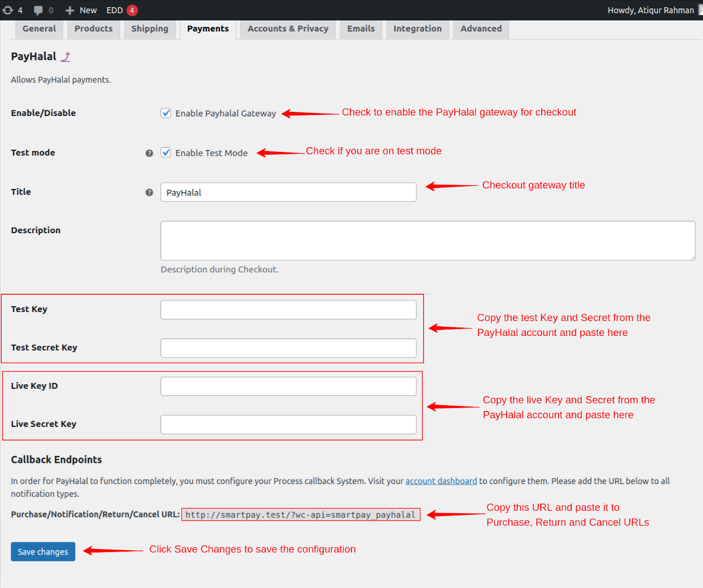Toggle Enable Payhalal Gateway checkbox
Screen dimensions: 703x588
(x=166, y=113)
